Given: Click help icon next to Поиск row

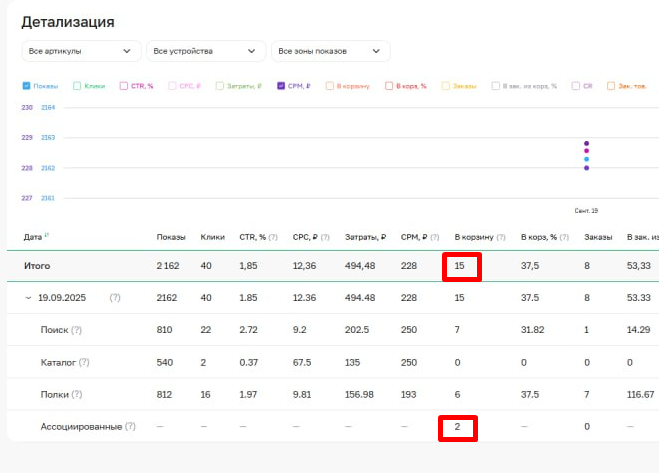Looking at the screenshot, I should [76, 330].
